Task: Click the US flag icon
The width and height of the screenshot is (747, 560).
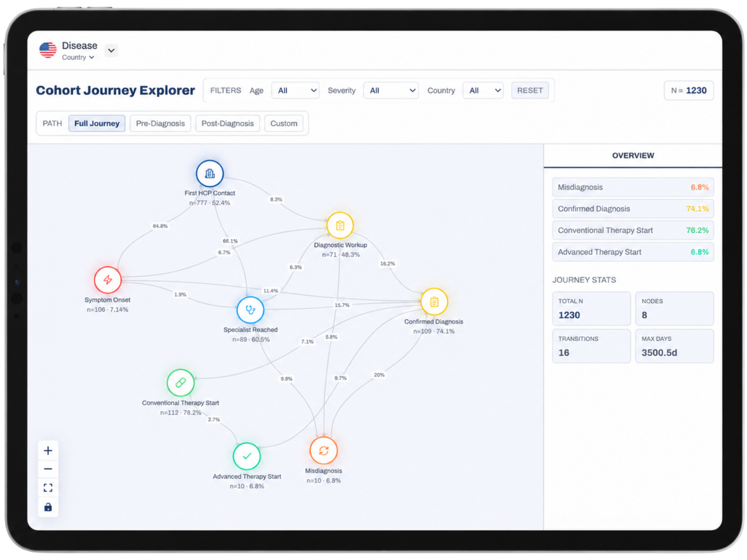Action: point(48,50)
